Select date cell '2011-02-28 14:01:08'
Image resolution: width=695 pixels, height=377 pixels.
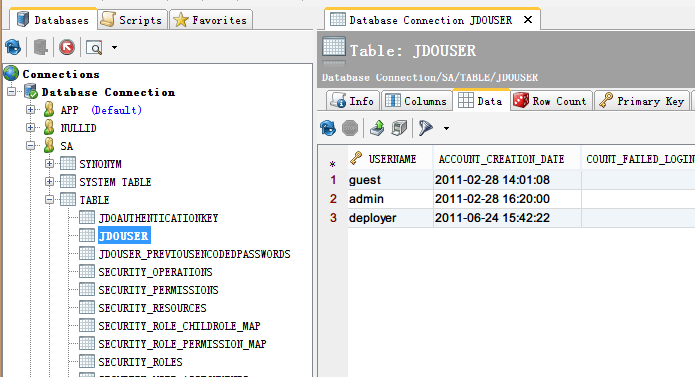[507, 180]
